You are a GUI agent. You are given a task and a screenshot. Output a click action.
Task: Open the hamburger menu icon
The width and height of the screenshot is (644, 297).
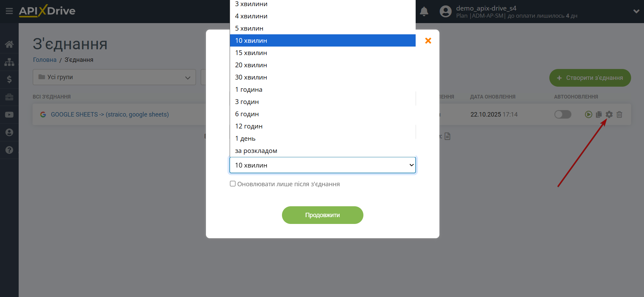[x=9, y=11]
